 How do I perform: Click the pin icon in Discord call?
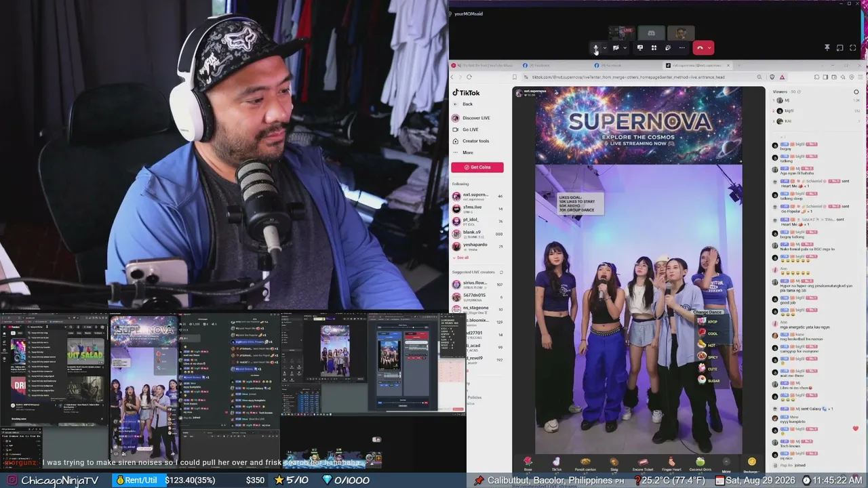[827, 48]
